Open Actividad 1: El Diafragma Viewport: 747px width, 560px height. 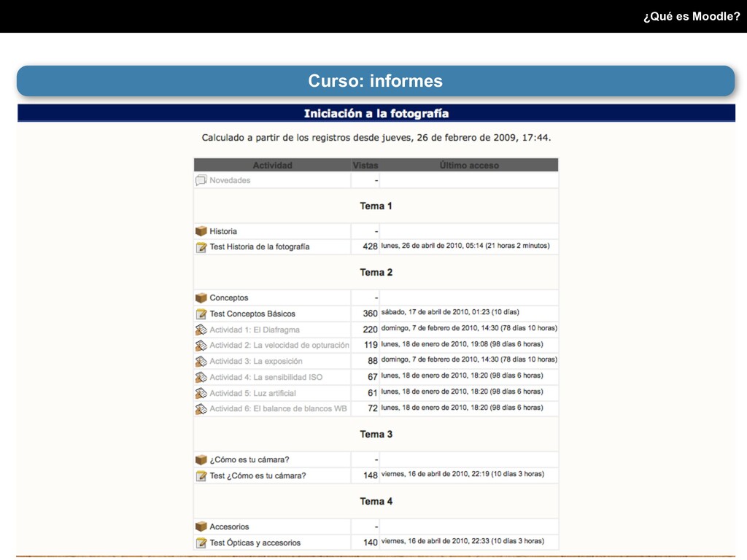[255, 330]
